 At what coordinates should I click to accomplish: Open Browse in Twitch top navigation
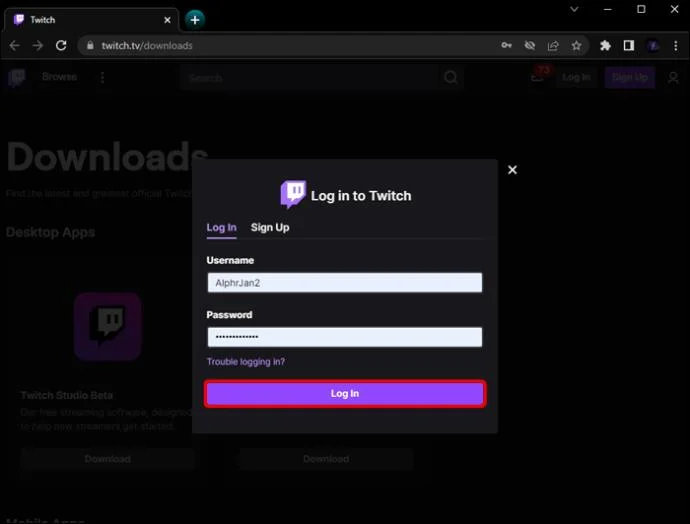click(59, 77)
